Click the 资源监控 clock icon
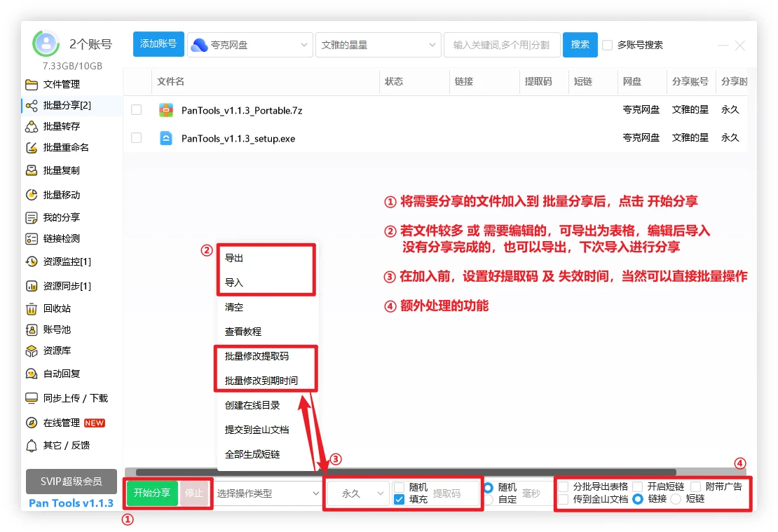778x532 pixels. pyautogui.click(x=31, y=262)
